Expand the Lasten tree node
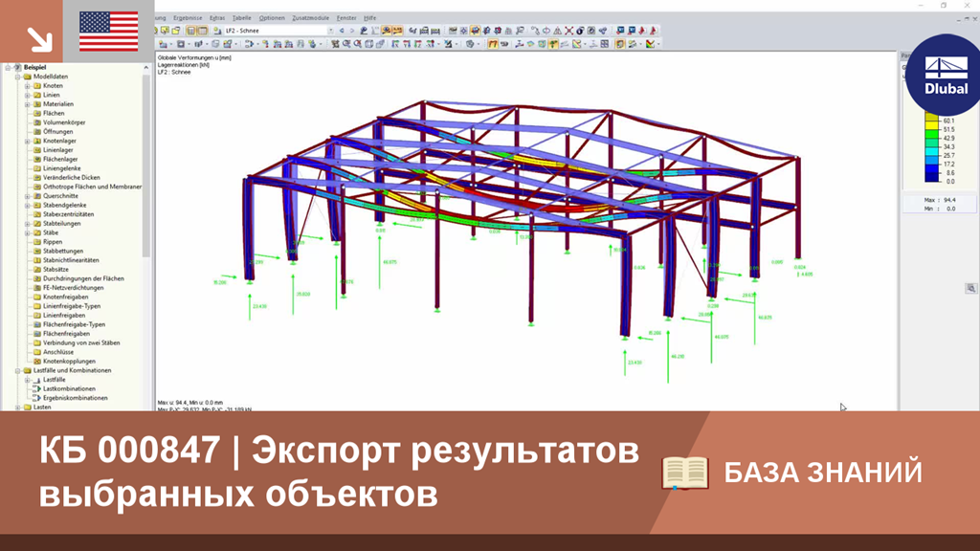The height and width of the screenshot is (551, 980). (x=18, y=408)
